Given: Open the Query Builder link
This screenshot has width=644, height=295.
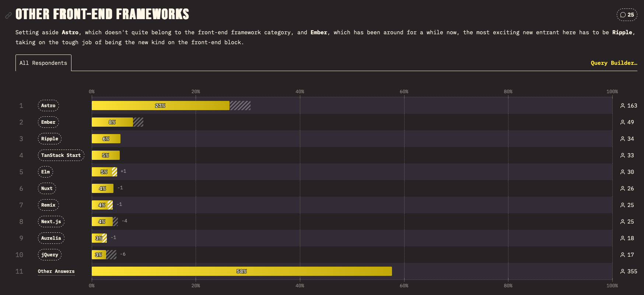Looking at the screenshot, I should 613,63.
